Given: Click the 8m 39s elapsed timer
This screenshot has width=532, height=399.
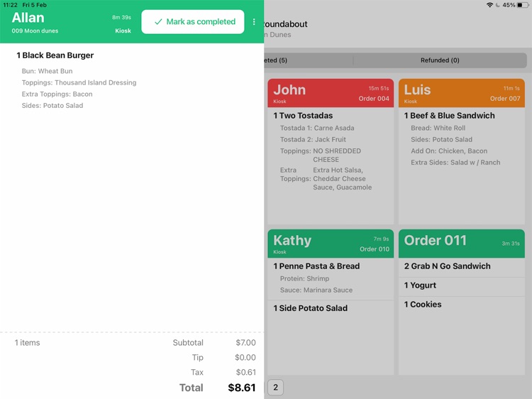Looking at the screenshot, I should [121, 17].
